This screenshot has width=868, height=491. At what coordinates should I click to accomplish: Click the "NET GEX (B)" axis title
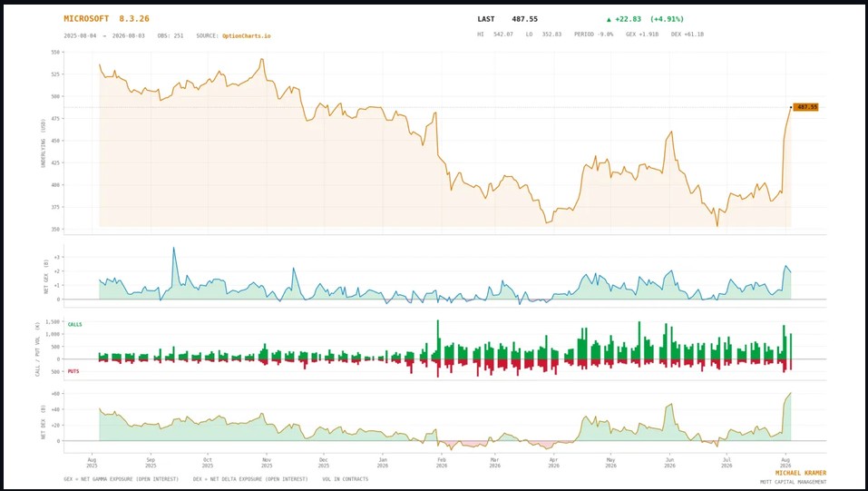coord(46,276)
